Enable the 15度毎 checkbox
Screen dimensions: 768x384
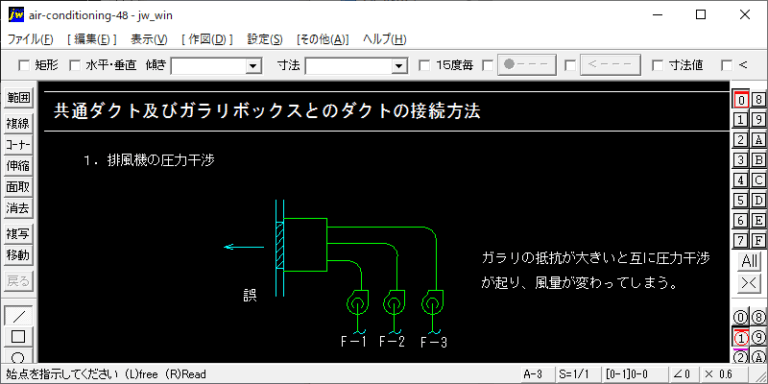click(x=425, y=65)
